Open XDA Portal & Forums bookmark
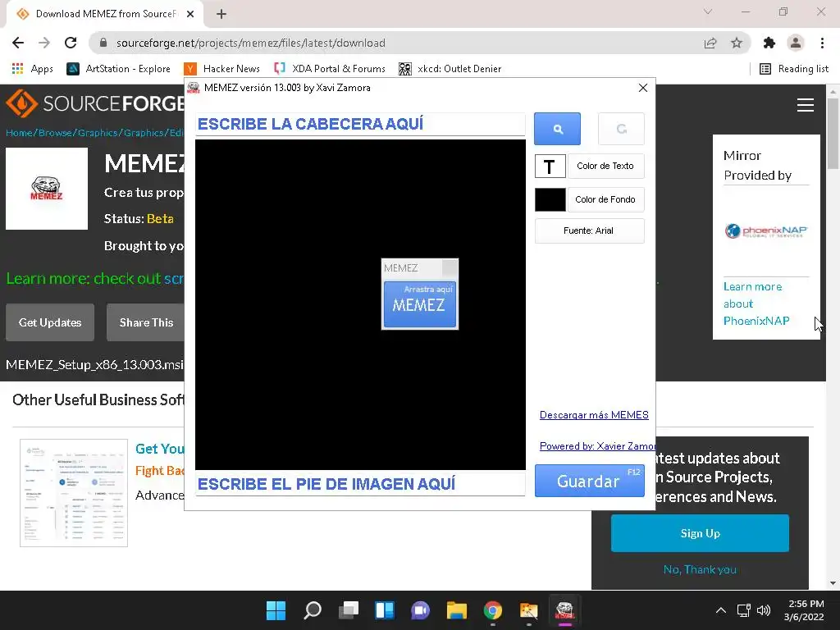The image size is (840, 630). (330, 69)
